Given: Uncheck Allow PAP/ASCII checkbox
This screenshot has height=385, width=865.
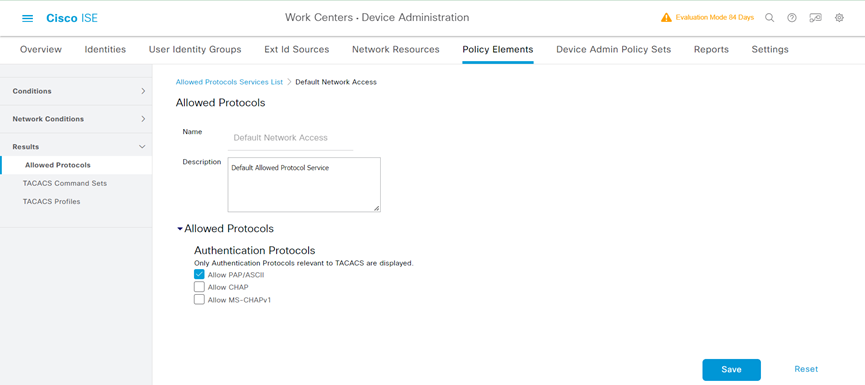Looking at the screenshot, I should coord(199,274).
